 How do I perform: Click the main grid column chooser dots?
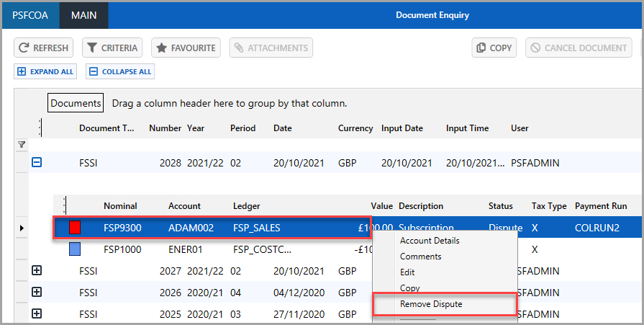pos(40,128)
